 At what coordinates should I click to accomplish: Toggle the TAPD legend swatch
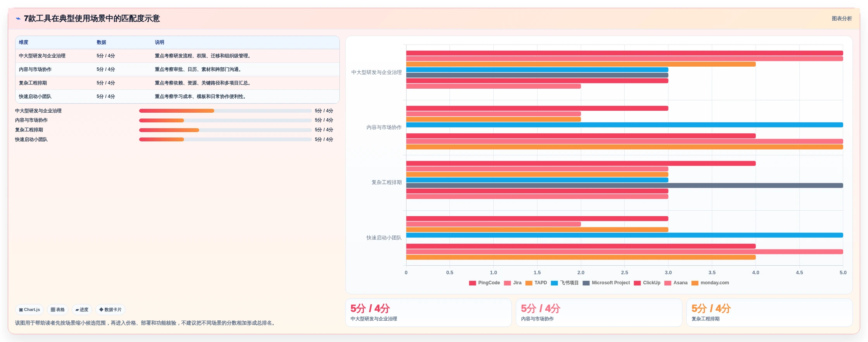[529, 283]
